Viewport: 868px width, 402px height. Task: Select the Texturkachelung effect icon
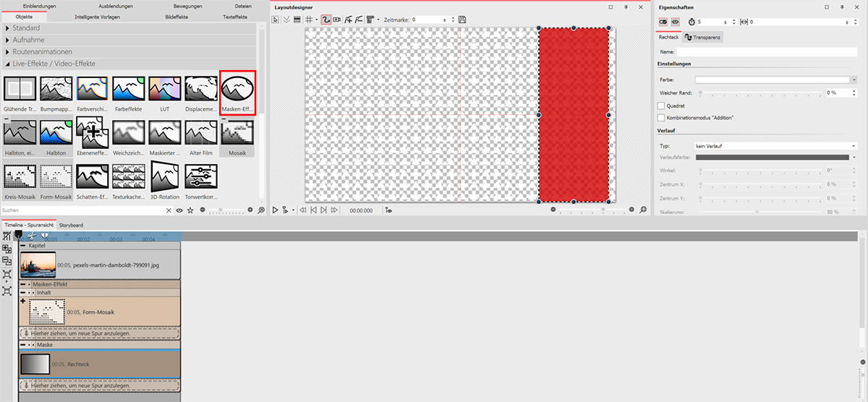pos(129,178)
